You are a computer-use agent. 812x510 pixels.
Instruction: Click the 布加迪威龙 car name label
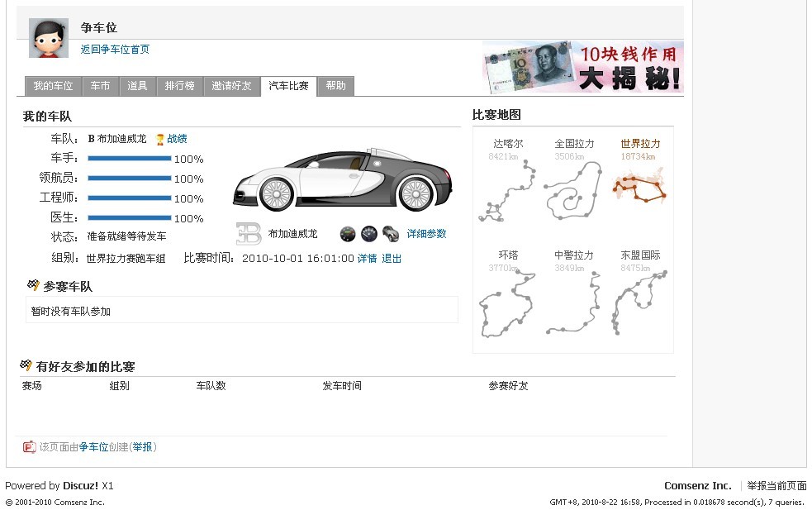click(x=292, y=234)
